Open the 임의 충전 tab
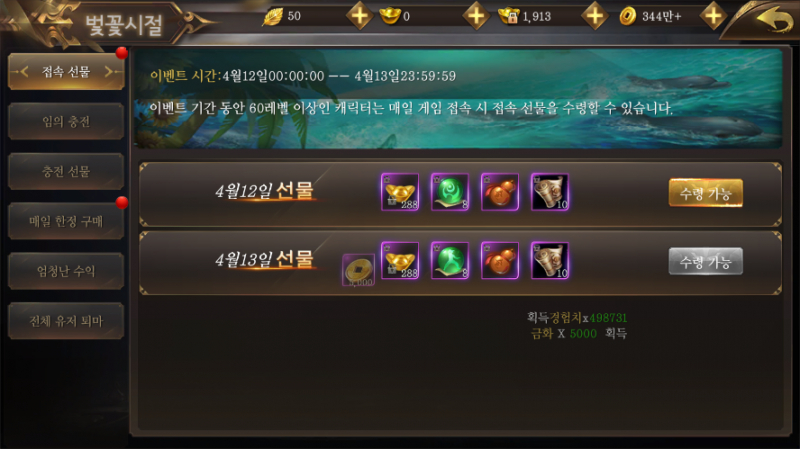Image resolution: width=800 pixels, height=449 pixels. (66, 121)
